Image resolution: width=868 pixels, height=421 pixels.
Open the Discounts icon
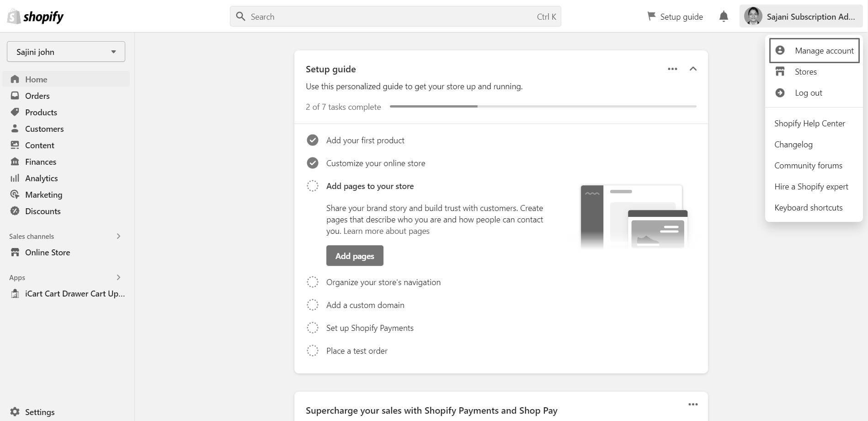(x=15, y=211)
